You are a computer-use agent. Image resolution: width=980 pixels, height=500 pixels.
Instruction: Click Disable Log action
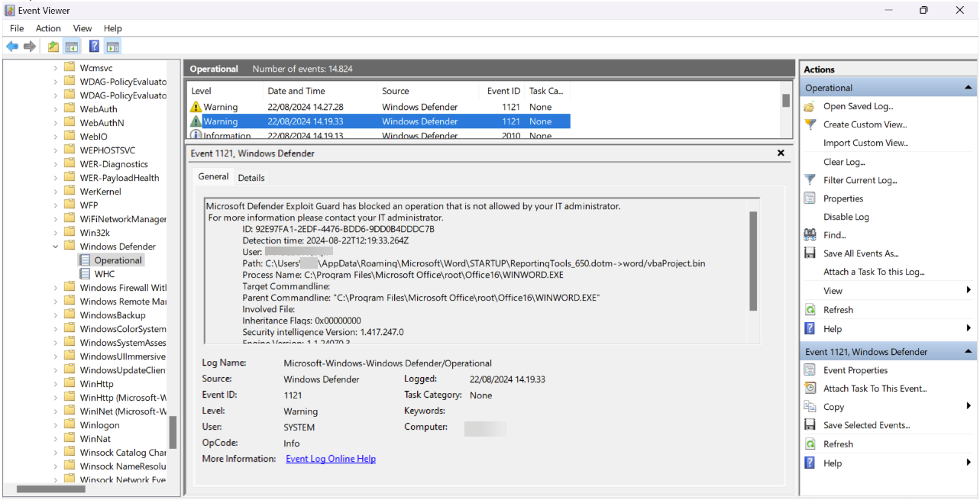click(846, 217)
